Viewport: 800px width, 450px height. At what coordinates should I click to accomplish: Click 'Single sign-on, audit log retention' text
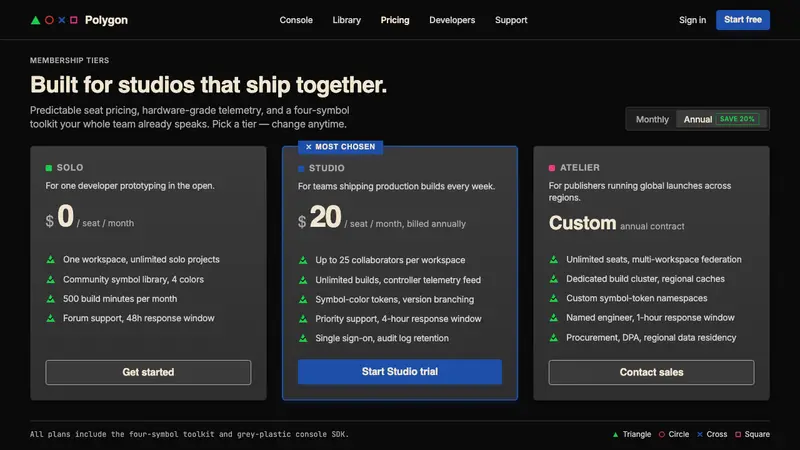[x=382, y=338]
